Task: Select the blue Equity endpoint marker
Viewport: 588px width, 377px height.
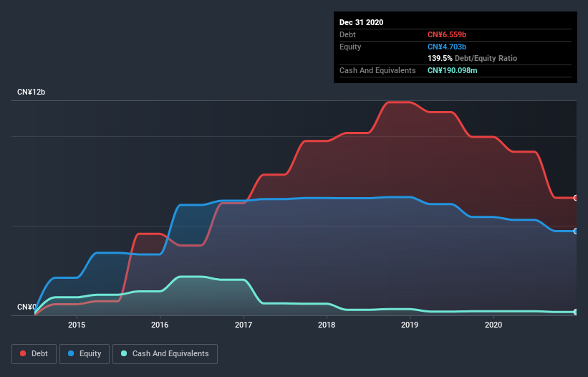Action: pos(576,231)
